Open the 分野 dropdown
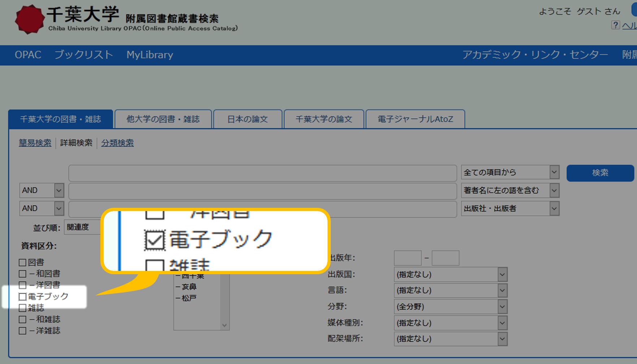 pyautogui.click(x=451, y=307)
